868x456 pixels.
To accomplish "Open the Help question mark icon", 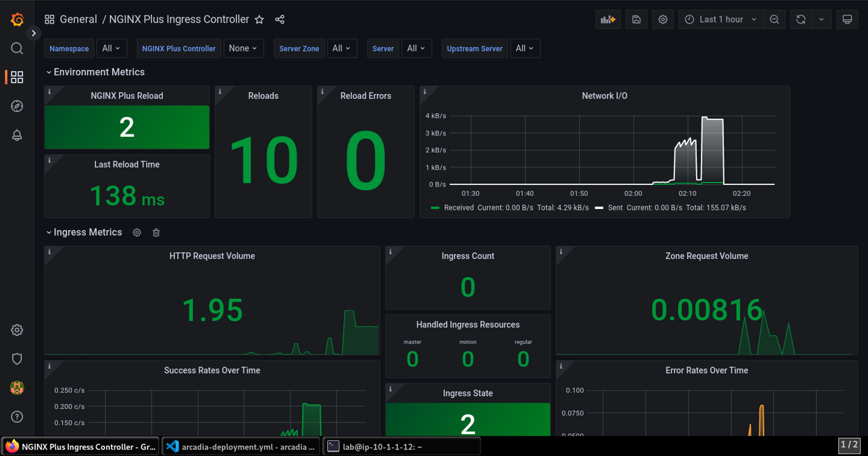I will (x=17, y=417).
